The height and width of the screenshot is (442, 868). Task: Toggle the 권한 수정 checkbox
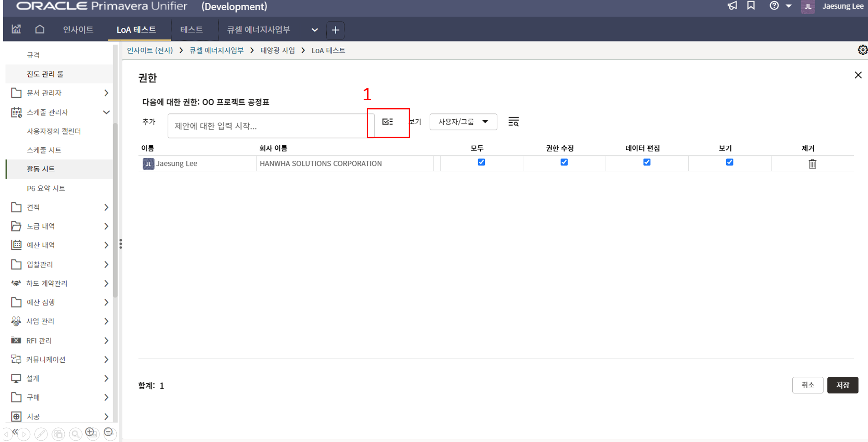[x=564, y=162]
